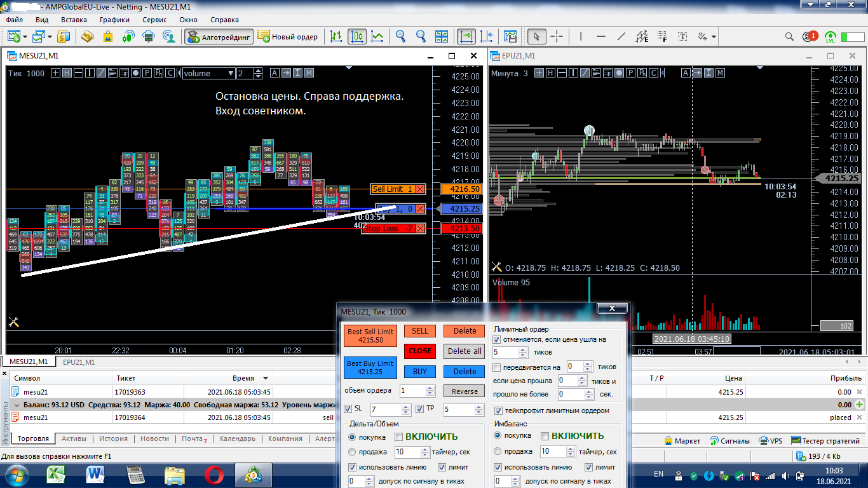This screenshot has height=488, width=868.
Task: Adjust the TP value spinner arrows
Action: [x=480, y=410]
